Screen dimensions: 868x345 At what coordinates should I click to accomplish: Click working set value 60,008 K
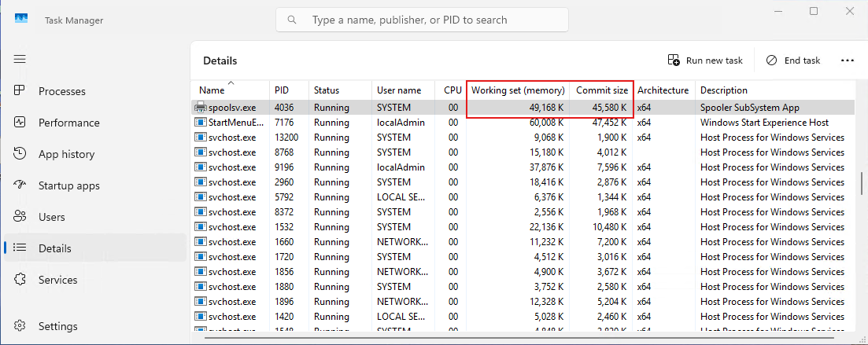(545, 123)
